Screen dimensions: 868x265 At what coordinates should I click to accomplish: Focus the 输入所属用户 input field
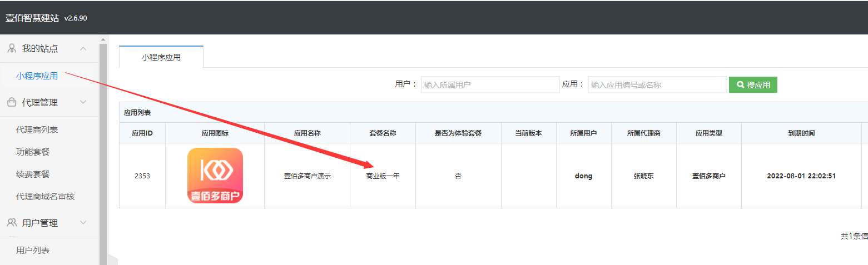point(490,85)
